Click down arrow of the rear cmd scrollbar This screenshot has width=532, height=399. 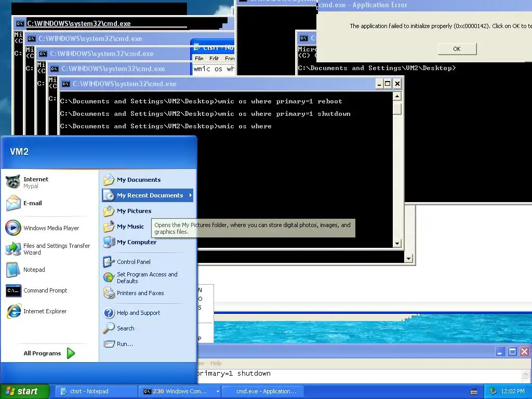click(x=408, y=259)
